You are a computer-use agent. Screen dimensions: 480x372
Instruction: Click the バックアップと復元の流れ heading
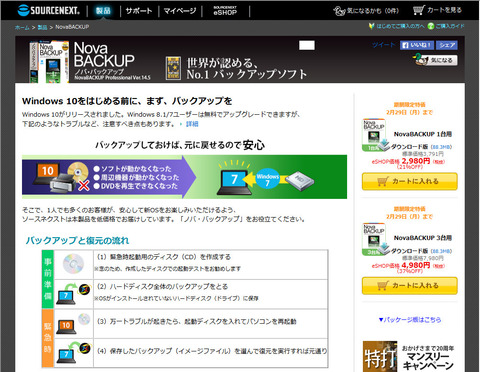pos(77,240)
